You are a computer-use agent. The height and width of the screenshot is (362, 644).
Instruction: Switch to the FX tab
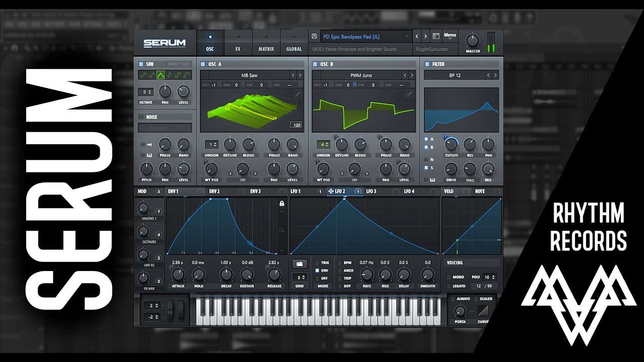click(x=238, y=43)
